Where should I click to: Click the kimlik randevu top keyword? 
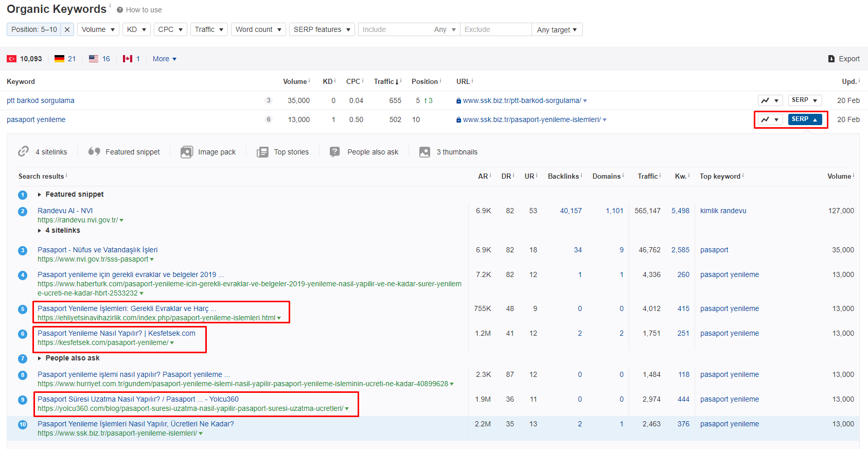[x=723, y=211]
